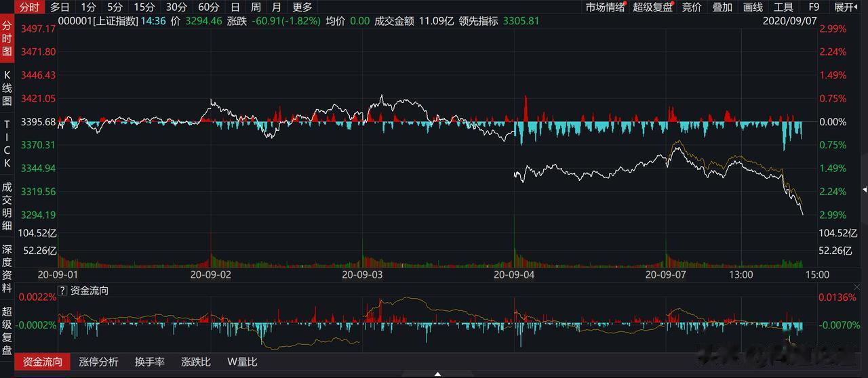Screen dimensions: 868x378
Task: Open the TICK view in sidebar
Action: 7,144
